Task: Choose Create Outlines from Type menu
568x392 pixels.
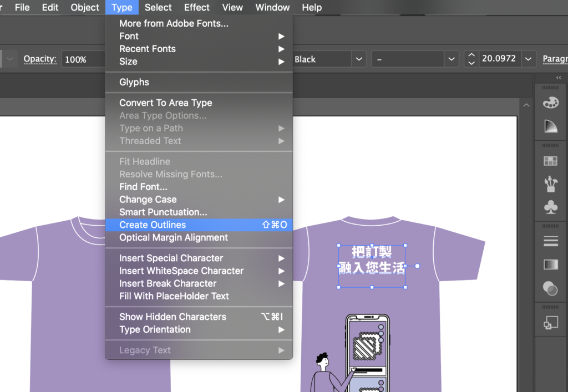Action: [153, 225]
